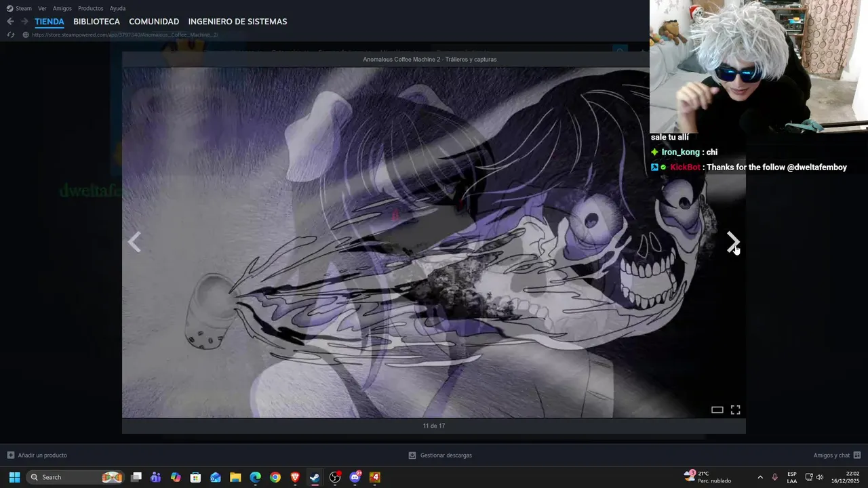Open Brave browser from taskbar
868x488 pixels.
(x=295, y=477)
